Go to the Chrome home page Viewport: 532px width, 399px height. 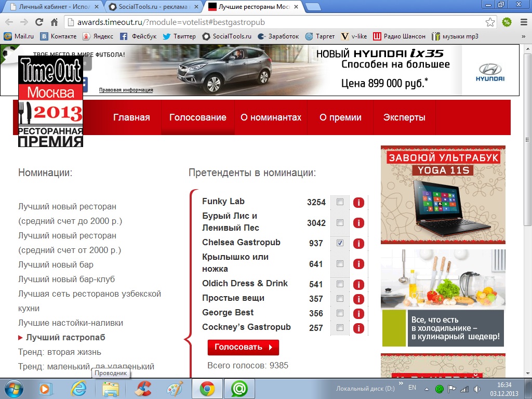(x=54, y=22)
